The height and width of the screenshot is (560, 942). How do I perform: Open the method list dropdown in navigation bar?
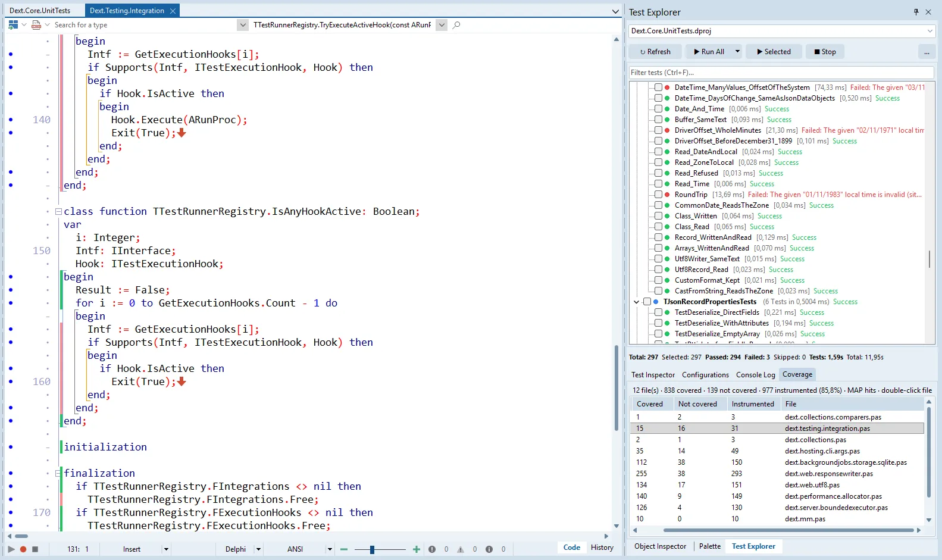pyautogui.click(x=442, y=25)
